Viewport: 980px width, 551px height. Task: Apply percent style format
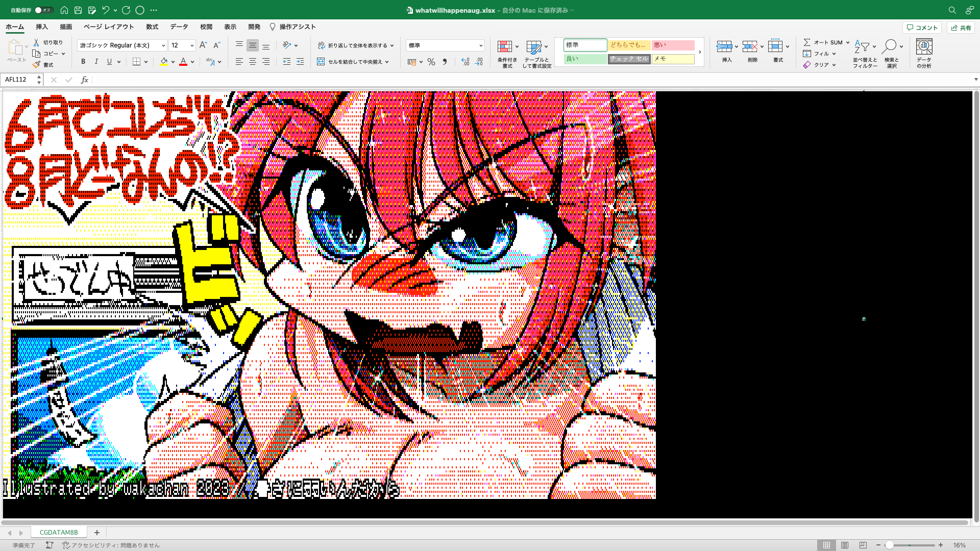coord(431,62)
